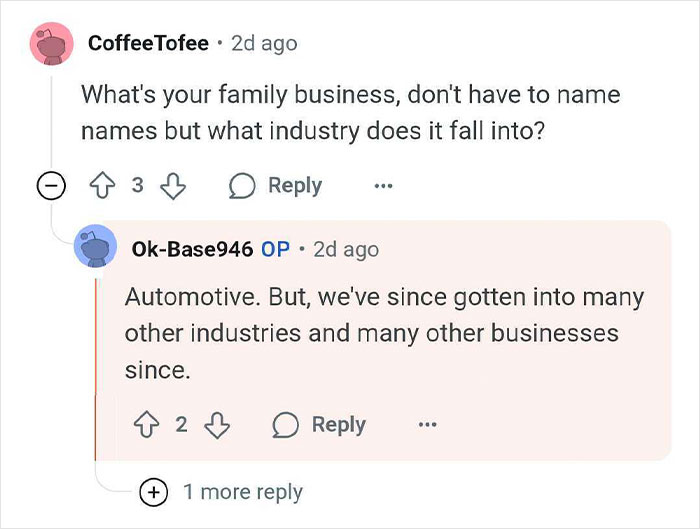Open more options on Ok-Base946's reply

point(427,424)
